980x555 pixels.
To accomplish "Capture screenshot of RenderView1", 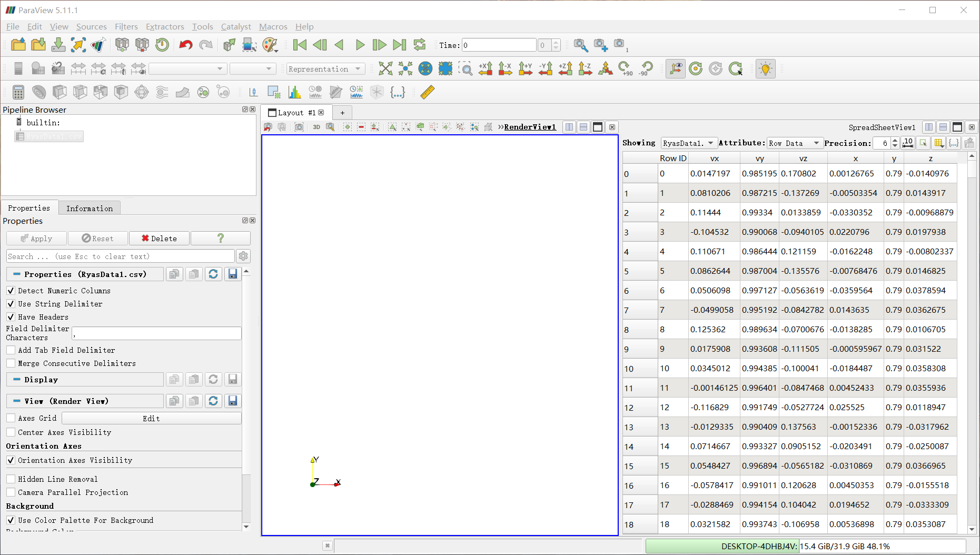I will pyautogui.click(x=299, y=127).
